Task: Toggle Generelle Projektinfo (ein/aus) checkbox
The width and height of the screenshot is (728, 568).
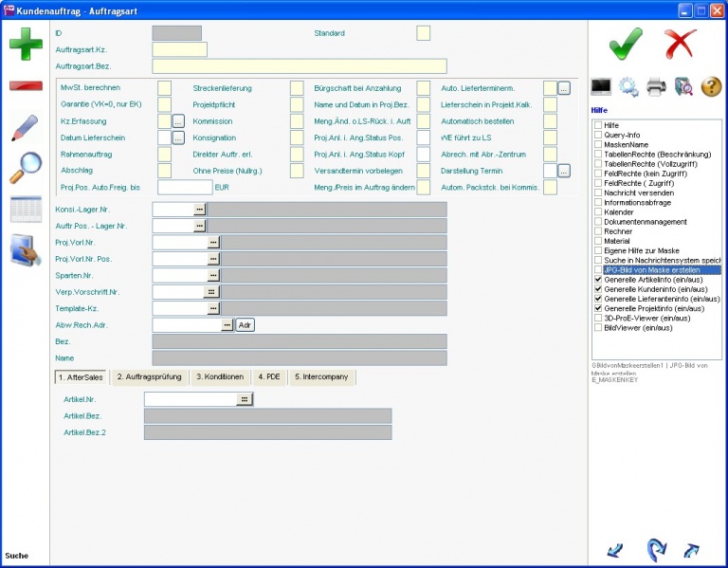Action: [x=597, y=308]
